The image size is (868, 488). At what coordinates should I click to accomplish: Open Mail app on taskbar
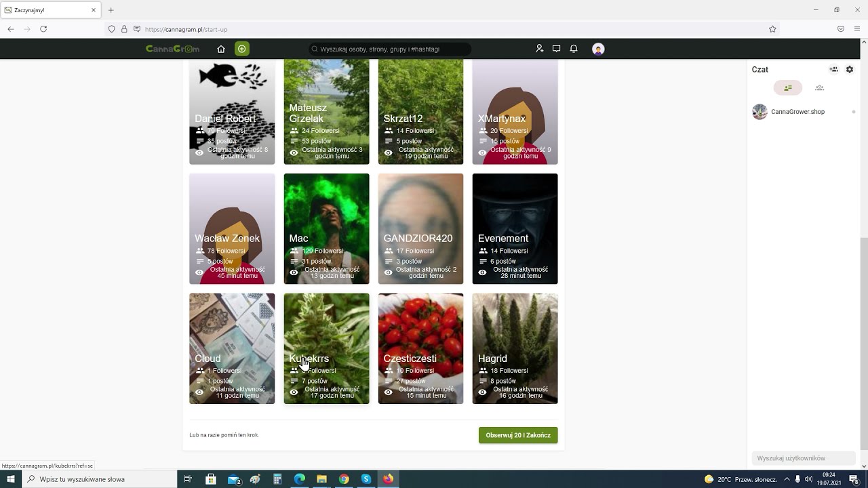[234, 479]
